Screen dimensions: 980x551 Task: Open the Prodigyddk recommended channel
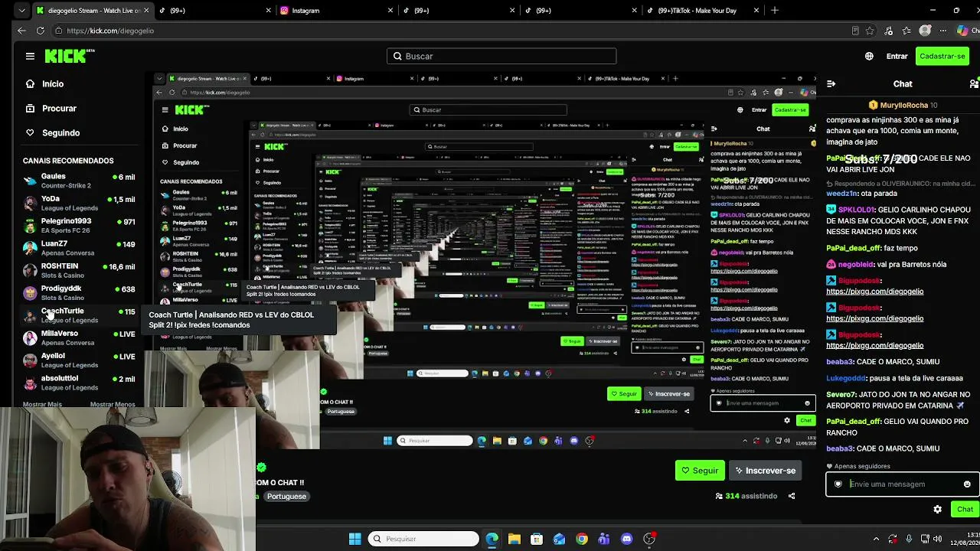tap(79, 292)
